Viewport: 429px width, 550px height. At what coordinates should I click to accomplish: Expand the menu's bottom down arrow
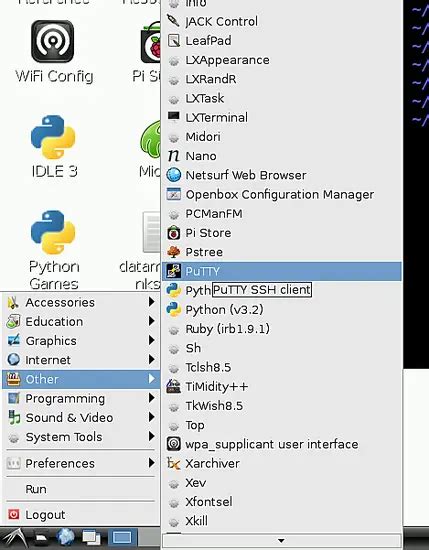(281, 541)
